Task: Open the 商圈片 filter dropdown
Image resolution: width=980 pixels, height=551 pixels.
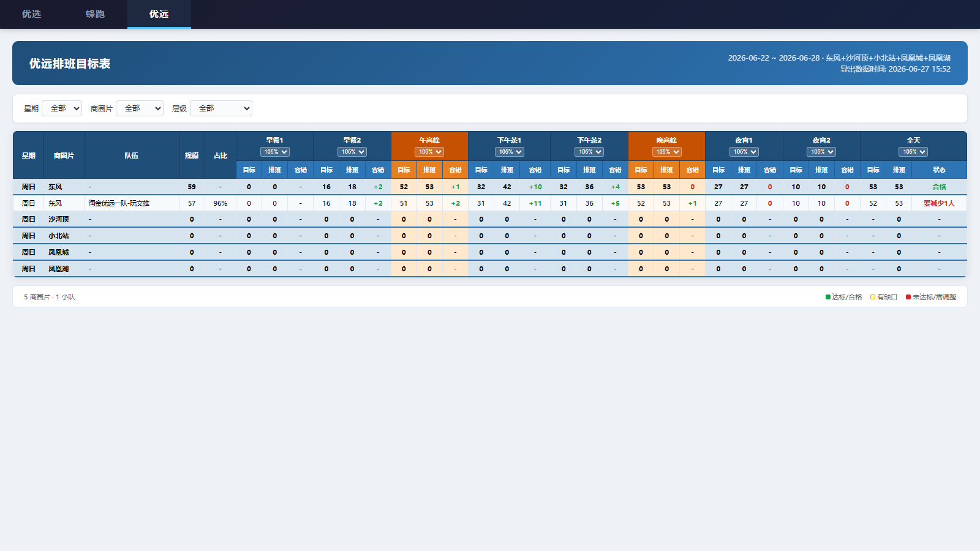Action: coord(140,108)
